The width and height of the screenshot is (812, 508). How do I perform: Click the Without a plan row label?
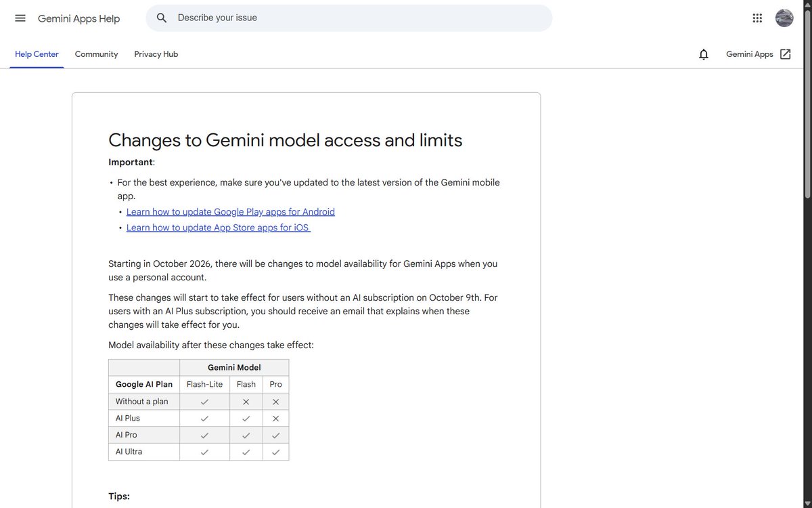(142, 401)
